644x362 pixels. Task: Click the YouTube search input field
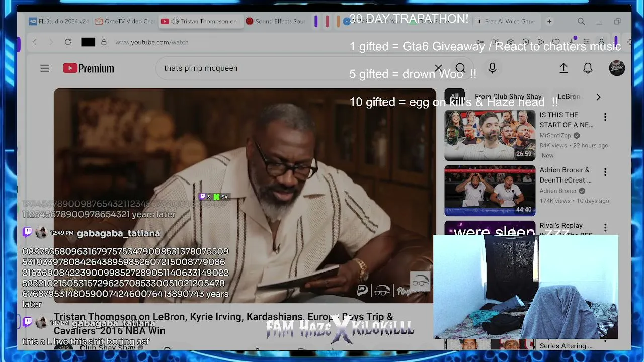coord(297,68)
